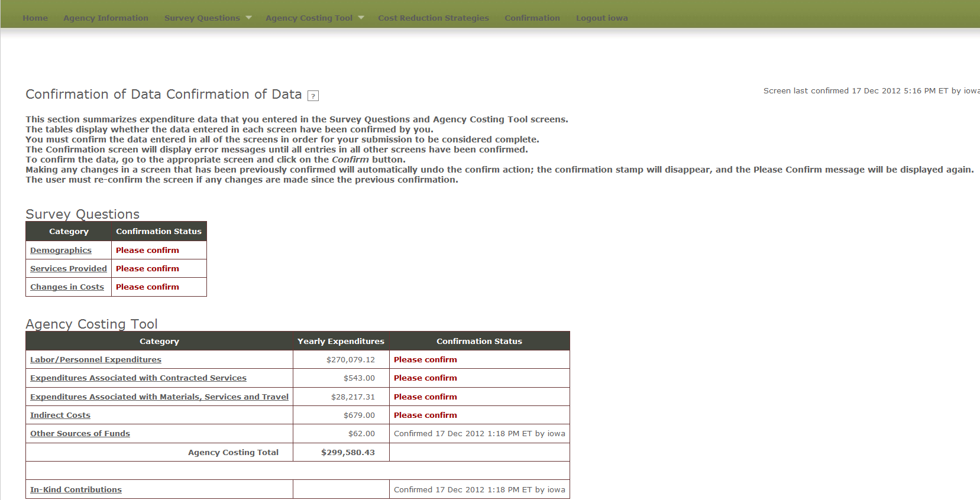The height and width of the screenshot is (500, 980).
Task: Open Expenditures Associated with Materials, Services and Travel
Action: 159,397
